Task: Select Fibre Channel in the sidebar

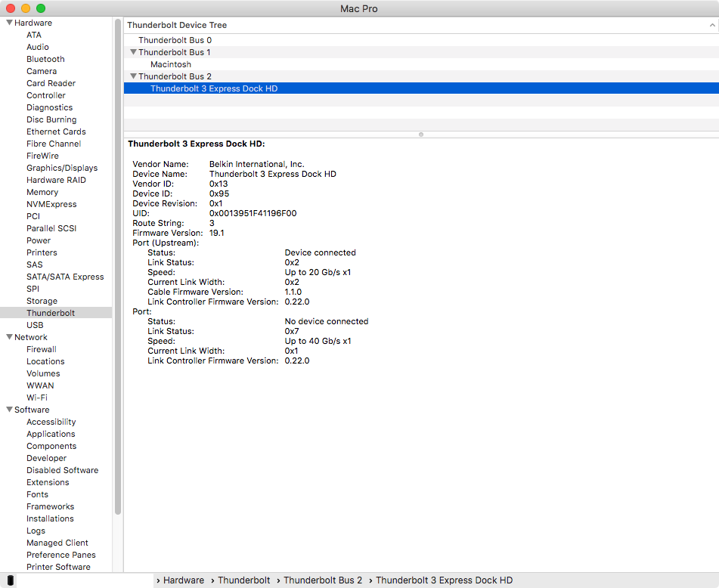Action: (54, 144)
